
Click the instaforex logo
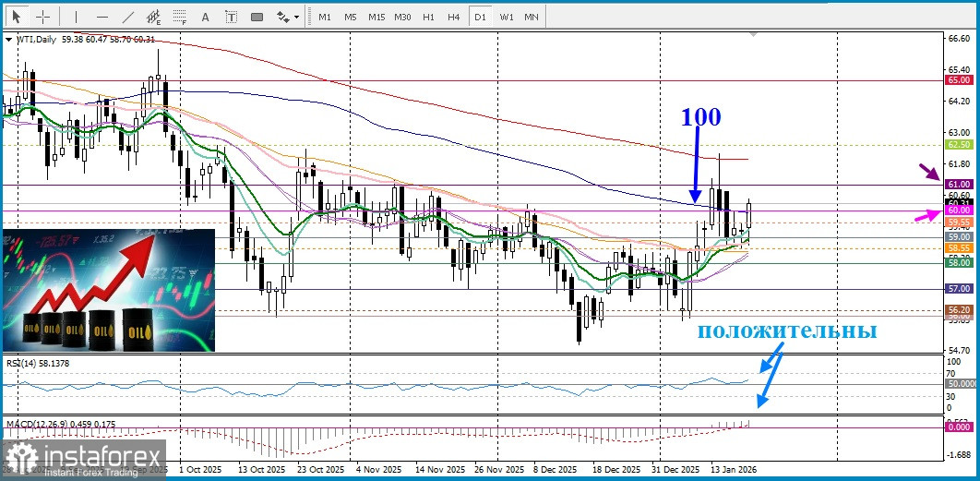pos(85,460)
